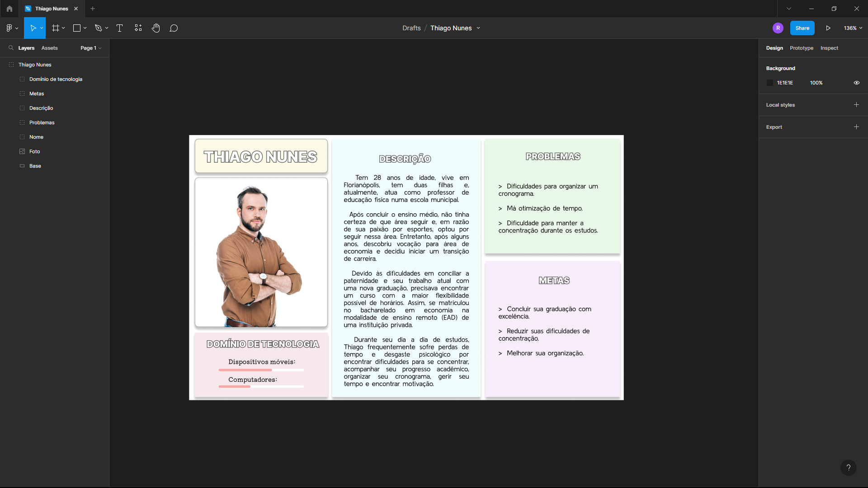The width and height of the screenshot is (868, 488).
Task: Switch to the Assets tab
Action: [x=50, y=48]
